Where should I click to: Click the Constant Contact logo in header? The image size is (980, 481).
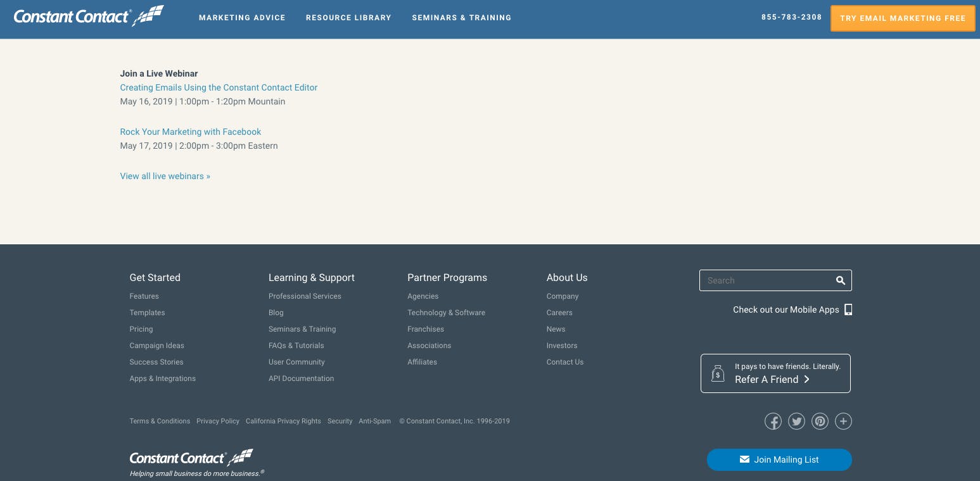tap(89, 16)
